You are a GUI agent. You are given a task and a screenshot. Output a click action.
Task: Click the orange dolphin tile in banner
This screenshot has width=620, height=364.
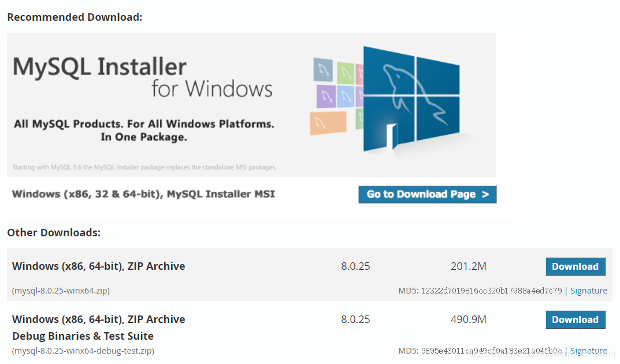(x=328, y=123)
